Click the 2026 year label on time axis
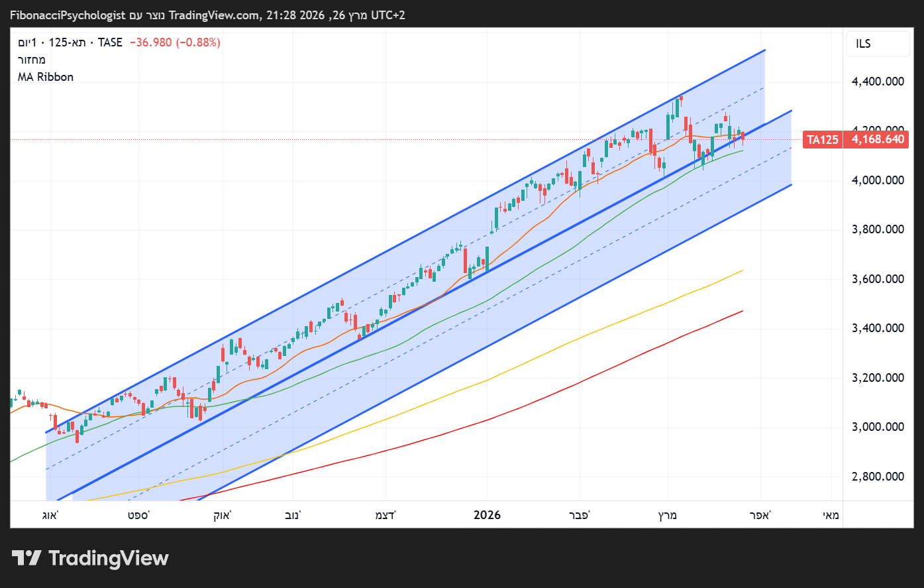Screen dimensions: 924x588 pos(488,515)
